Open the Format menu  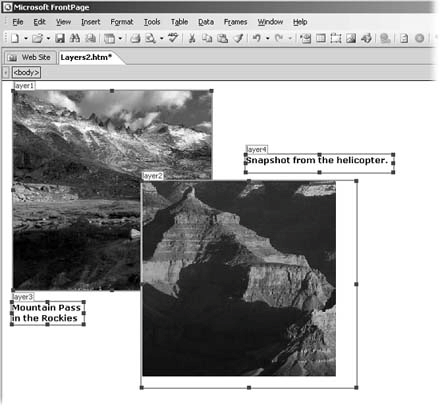(x=122, y=22)
